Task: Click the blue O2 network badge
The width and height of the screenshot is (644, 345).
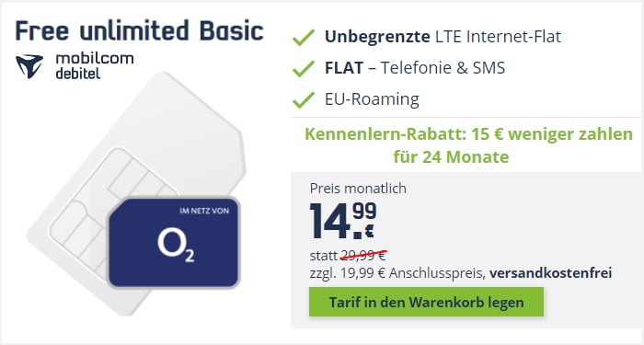Action: coord(173,243)
